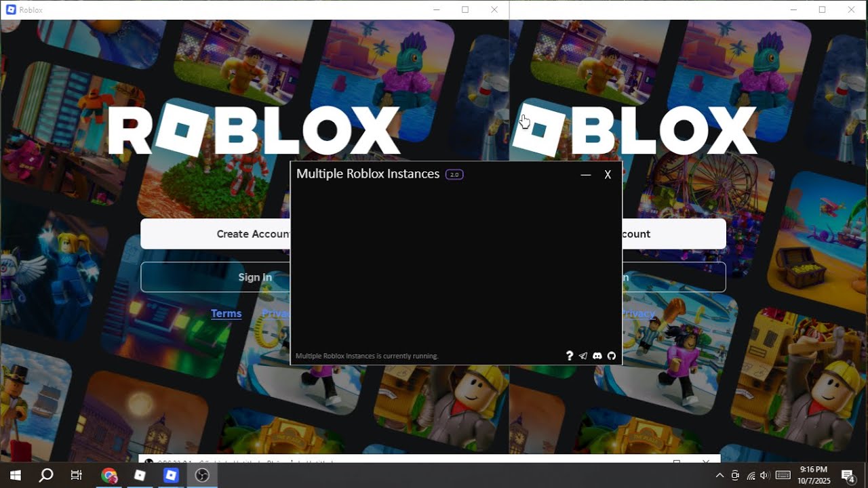Image resolution: width=868 pixels, height=488 pixels.
Task: Open the Terms link
Action: pos(226,314)
